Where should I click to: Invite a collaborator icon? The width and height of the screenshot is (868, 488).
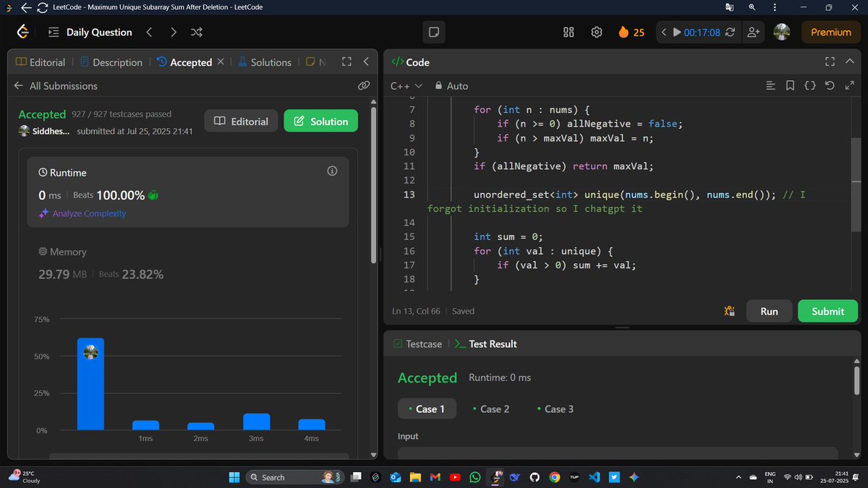[x=754, y=32]
